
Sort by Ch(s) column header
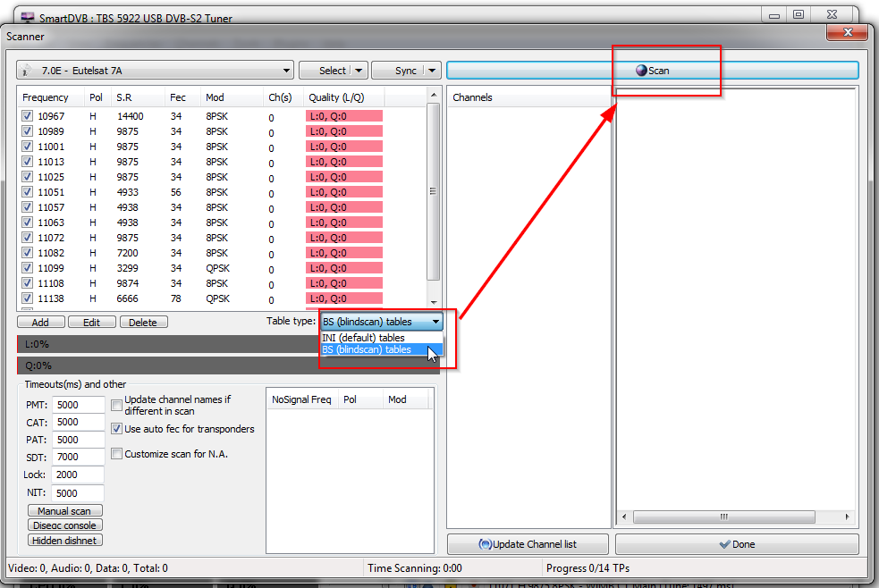283,97
